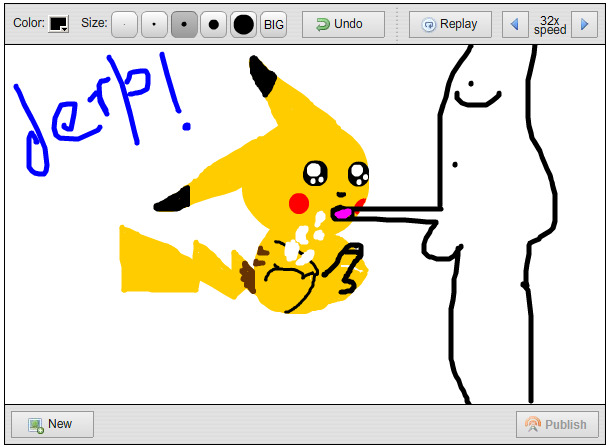The width and height of the screenshot is (612, 447).
Task: Click the red cheek circle on canvas
Action: coord(299,204)
